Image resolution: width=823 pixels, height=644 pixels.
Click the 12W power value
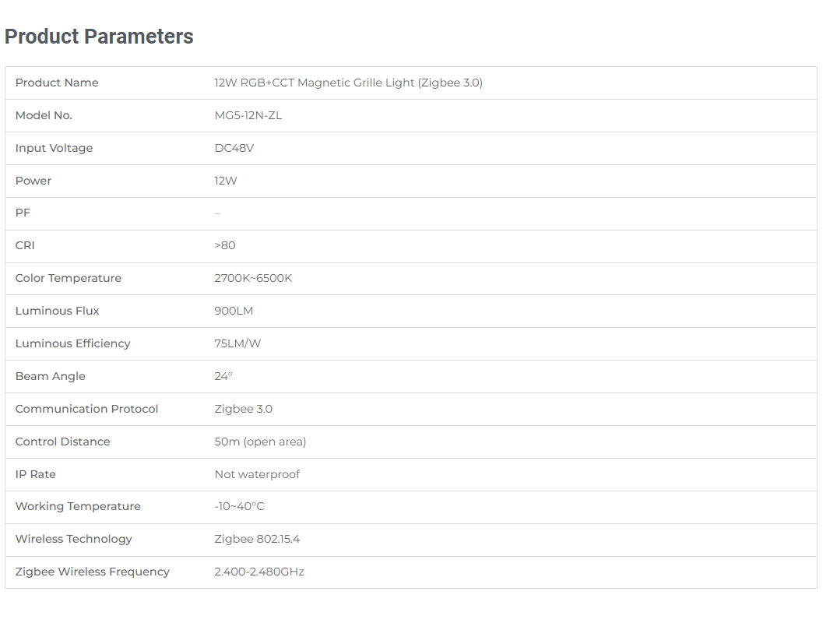pos(226,181)
